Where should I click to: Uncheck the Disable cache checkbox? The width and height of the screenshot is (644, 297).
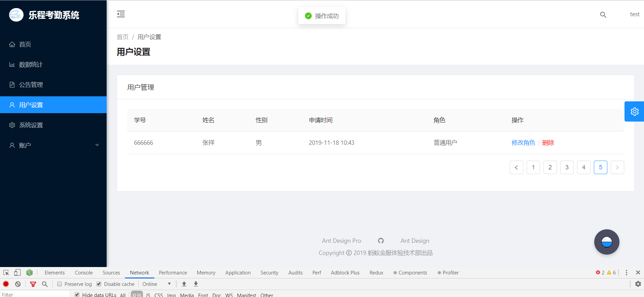point(99,284)
